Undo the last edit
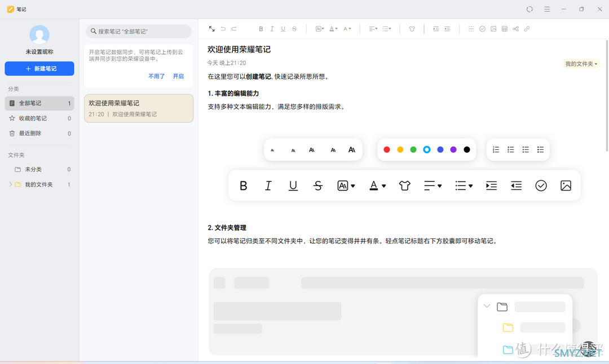This screenshot has height=364, width=609. pos(223,29)
